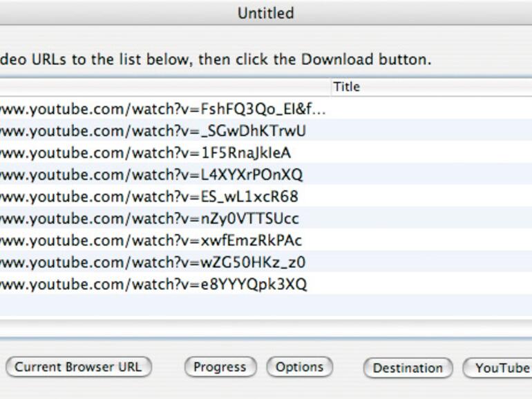Click the column header left of Title

click(x=166, y=87)
